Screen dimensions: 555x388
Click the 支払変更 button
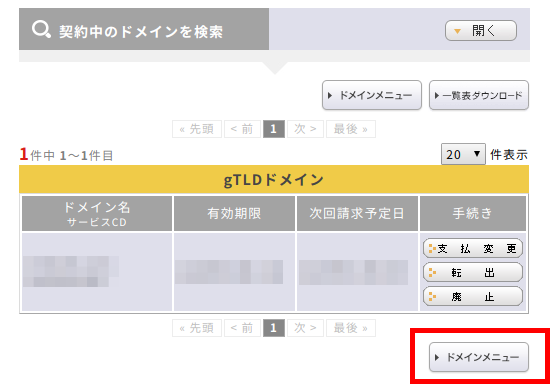coord(473,249)
